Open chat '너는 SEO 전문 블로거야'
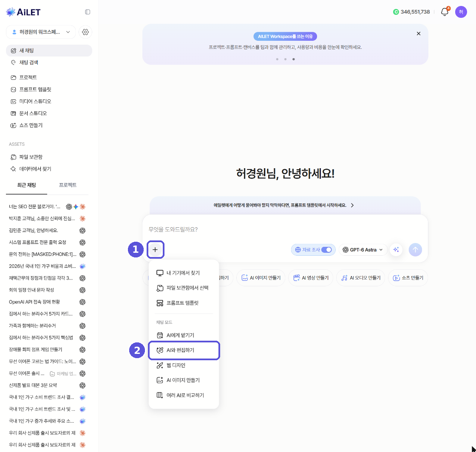 coord(47,206)
